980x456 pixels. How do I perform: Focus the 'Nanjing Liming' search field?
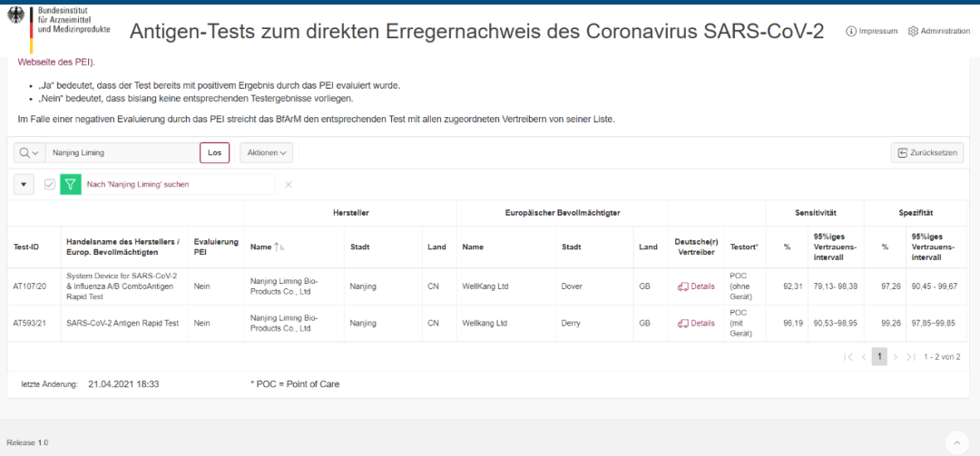pyautogui.click(x=122, y=153)
